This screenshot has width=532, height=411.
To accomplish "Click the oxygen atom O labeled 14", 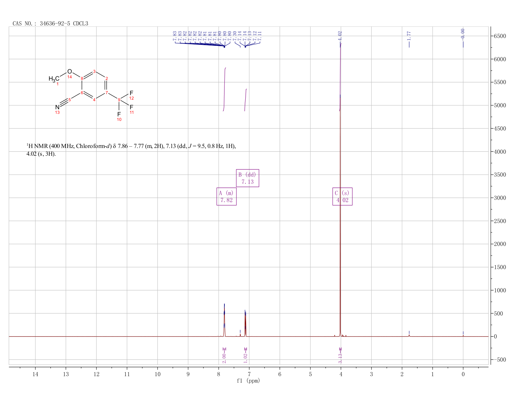I will [x=70, y=72].
